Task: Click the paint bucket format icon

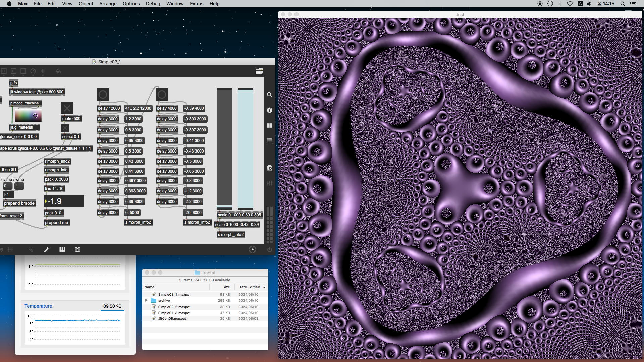Action: (x=58, y=71)
